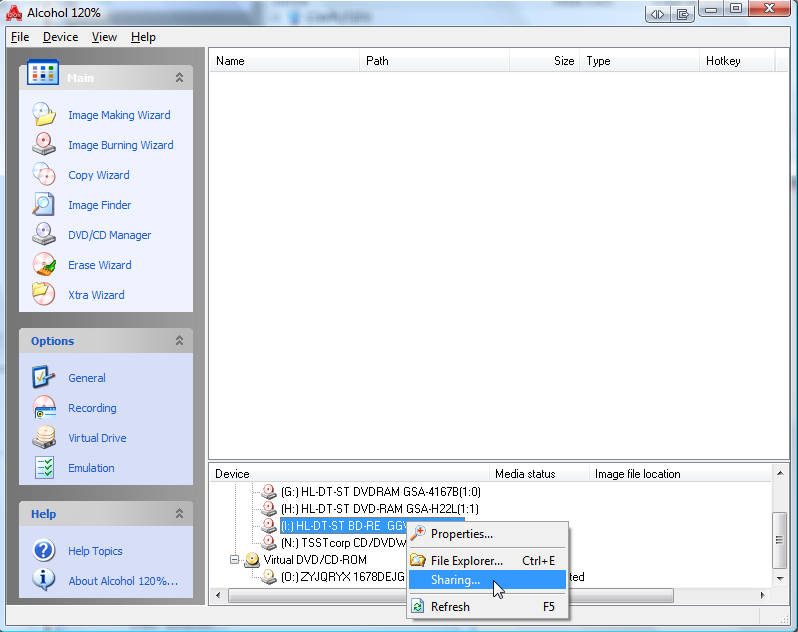Screen dimensions: 798x632
Task: Collapse the Main panel chevron
Action: pyautogui.click(x=180, y=77)
